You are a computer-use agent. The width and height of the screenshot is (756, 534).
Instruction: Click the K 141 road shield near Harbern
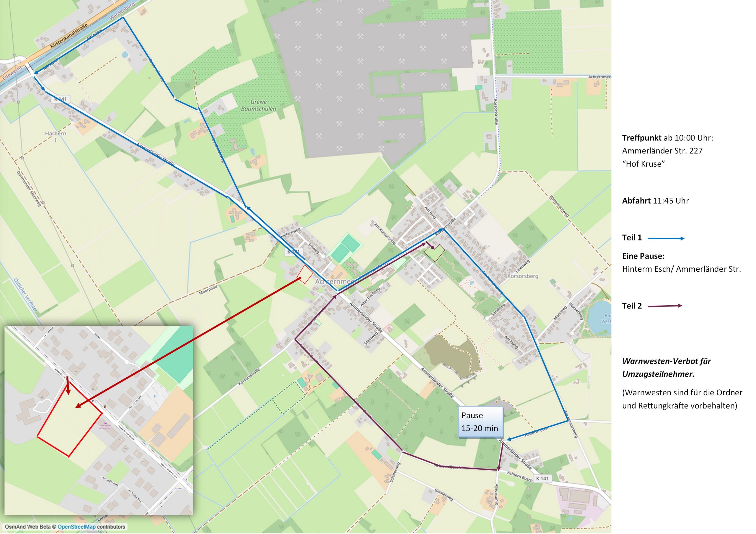[x=61, y=99]
